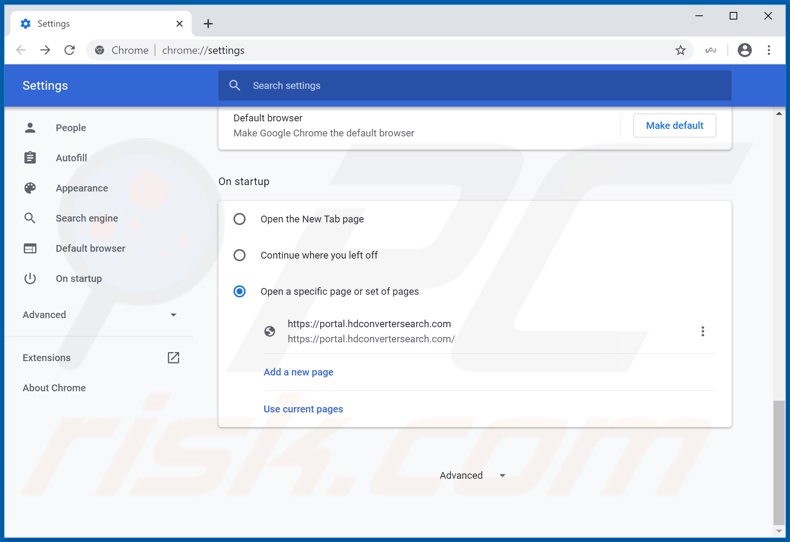Click the globe icon beside portal.hdconvertersearch.com
The image size is (790, 542).
(270, 331)
